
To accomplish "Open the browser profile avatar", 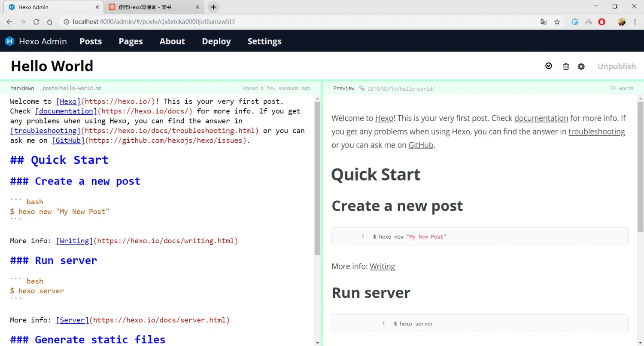I will point(621,22).
